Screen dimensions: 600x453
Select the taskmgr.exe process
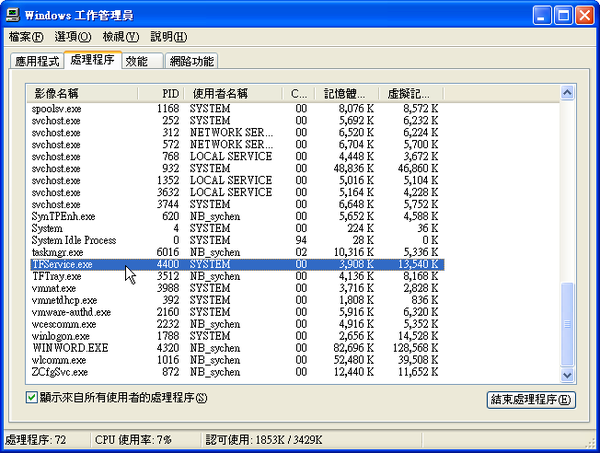pos(237,252)
